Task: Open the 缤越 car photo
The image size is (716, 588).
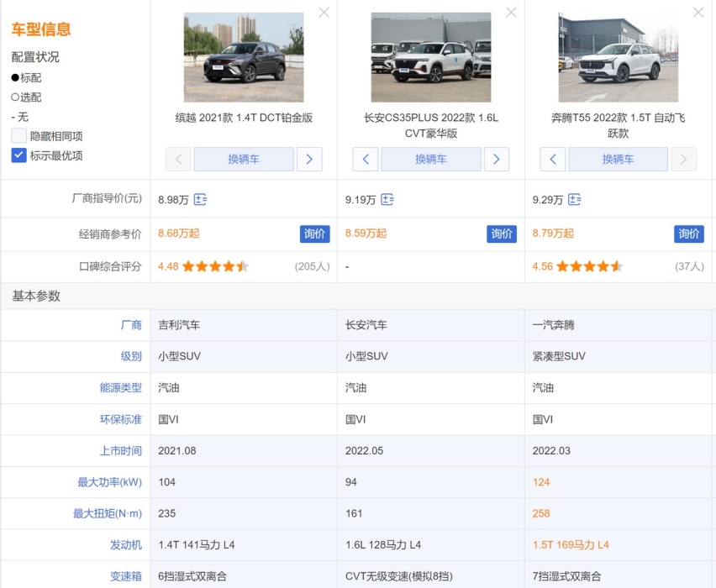Action: (244, 57)
